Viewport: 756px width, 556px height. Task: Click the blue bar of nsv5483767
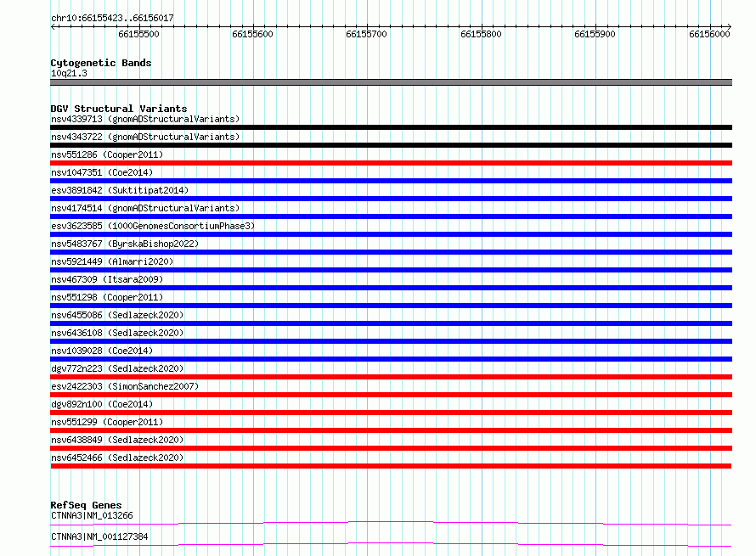(x=391, y=252)
